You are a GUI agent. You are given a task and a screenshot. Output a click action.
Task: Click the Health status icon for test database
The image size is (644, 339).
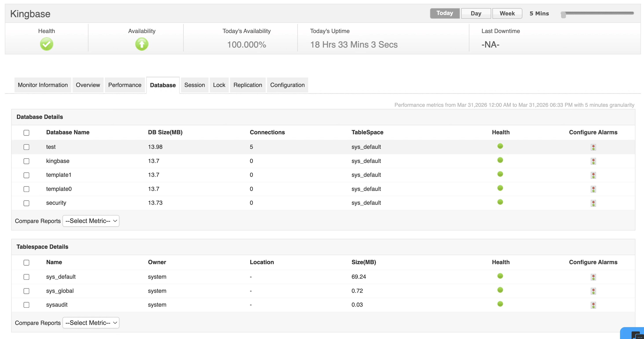500,146
